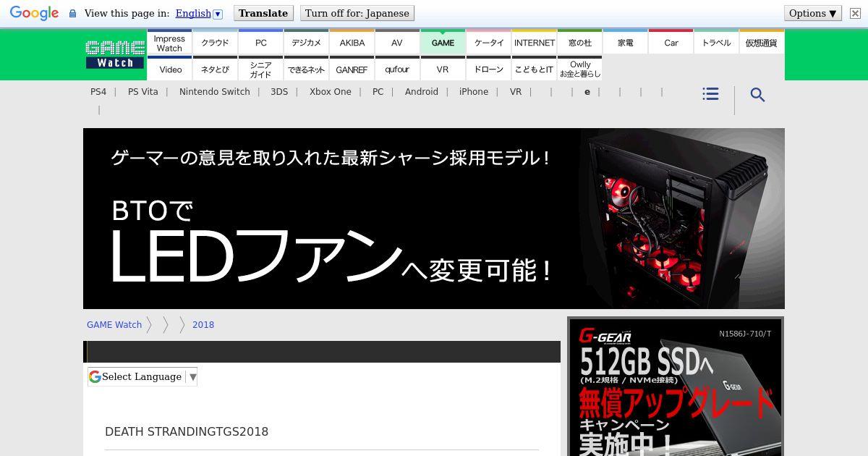Turn off translation for Japanese
868x456 pixels.
pyautogui.click(x=357, y=13)
